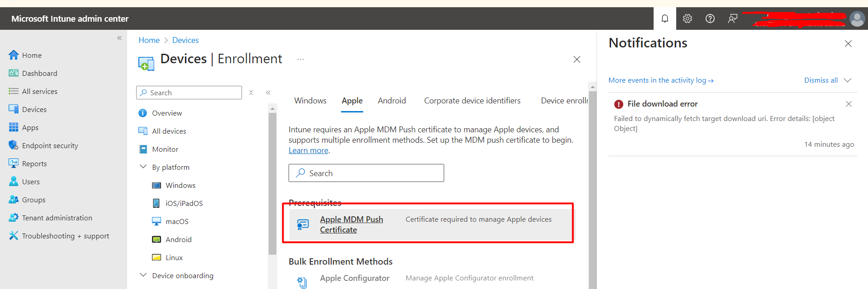Click the Apps grid icon
868x289 pixels.
tap(14, 127)
